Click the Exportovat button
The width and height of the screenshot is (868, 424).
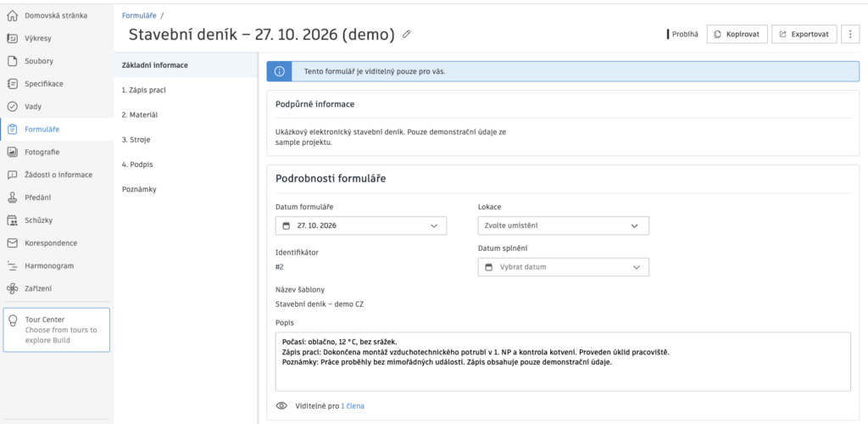click(x=804, y=34)
